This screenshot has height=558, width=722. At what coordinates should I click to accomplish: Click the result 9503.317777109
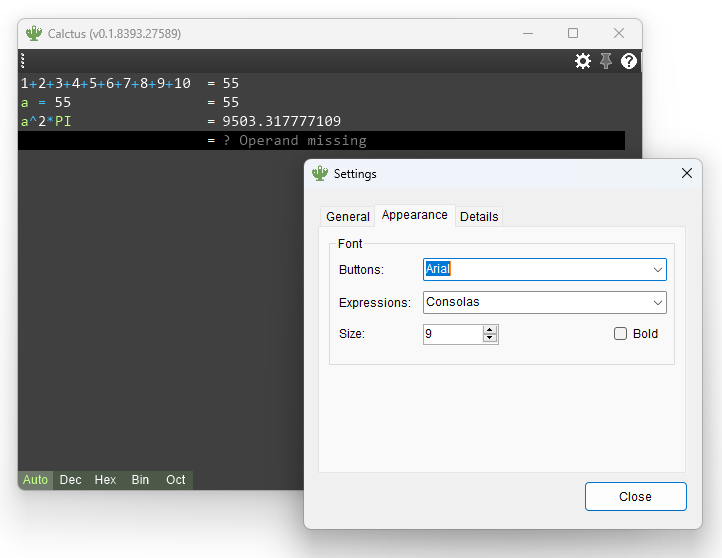281,122
